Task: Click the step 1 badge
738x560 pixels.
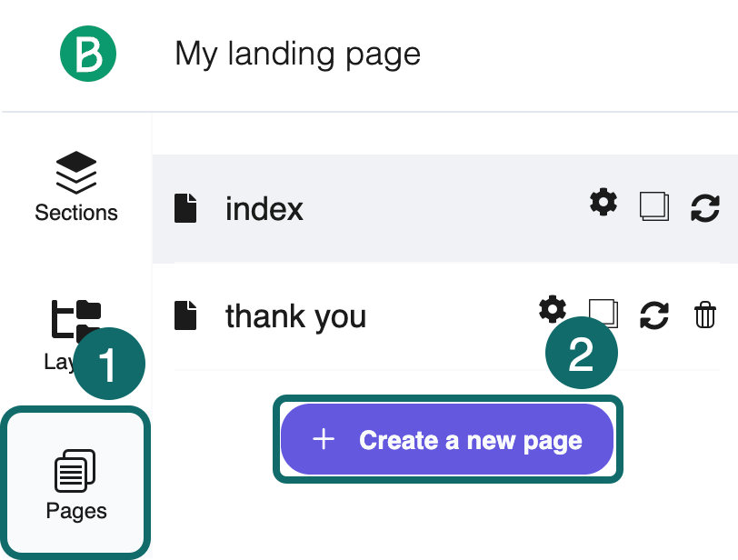Action: pyautogui.click(x=109, y=362)
